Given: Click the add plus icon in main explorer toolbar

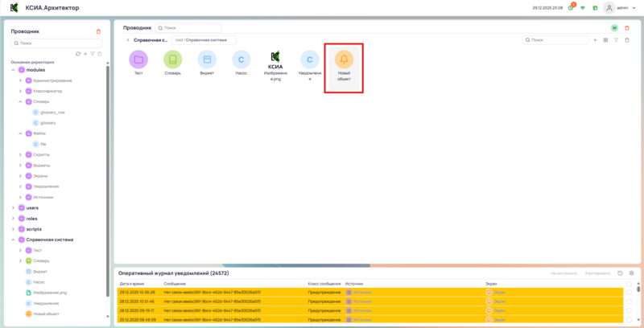Looking at the screenshot, I should 594,39.
